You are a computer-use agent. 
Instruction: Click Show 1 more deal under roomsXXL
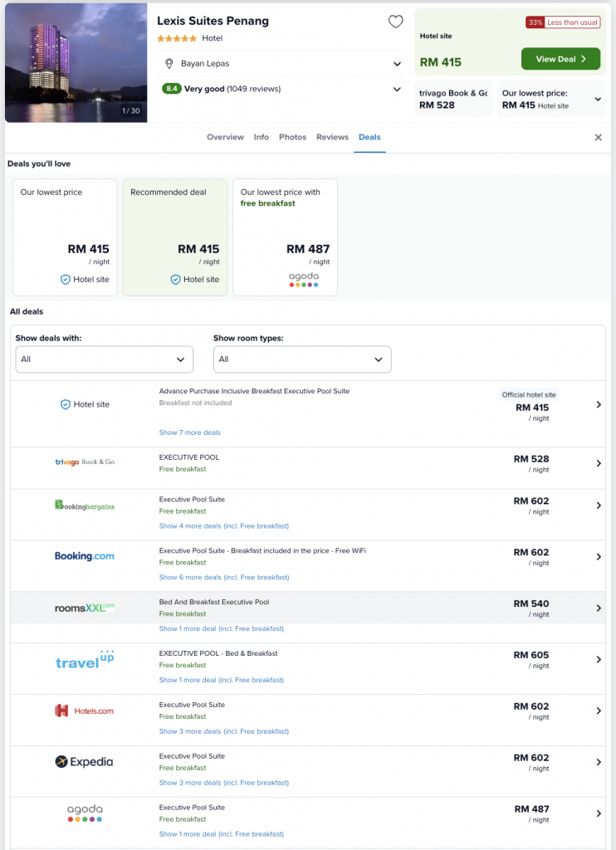point(221,629)
